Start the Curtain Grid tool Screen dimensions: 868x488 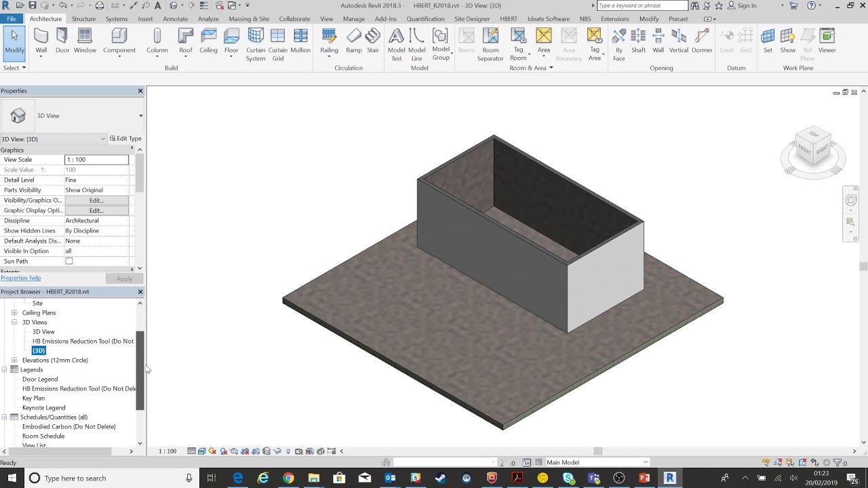(278, 45)
